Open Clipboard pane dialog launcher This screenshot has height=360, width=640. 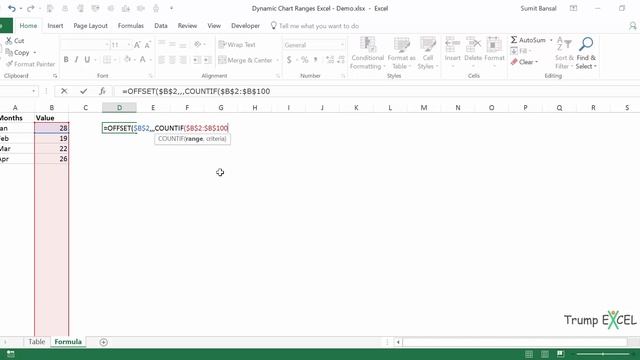tap(55, 76)
